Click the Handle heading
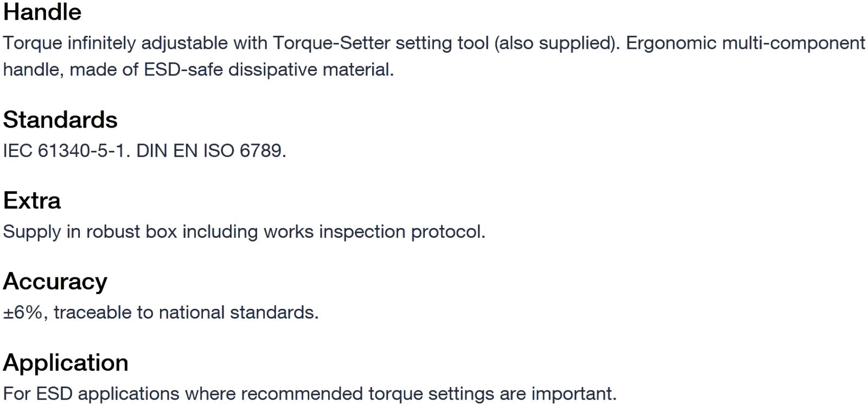 click(x=42, y=12)
